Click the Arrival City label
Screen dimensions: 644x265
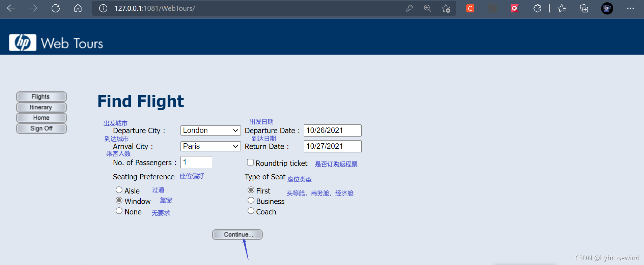tap(133, 147)
